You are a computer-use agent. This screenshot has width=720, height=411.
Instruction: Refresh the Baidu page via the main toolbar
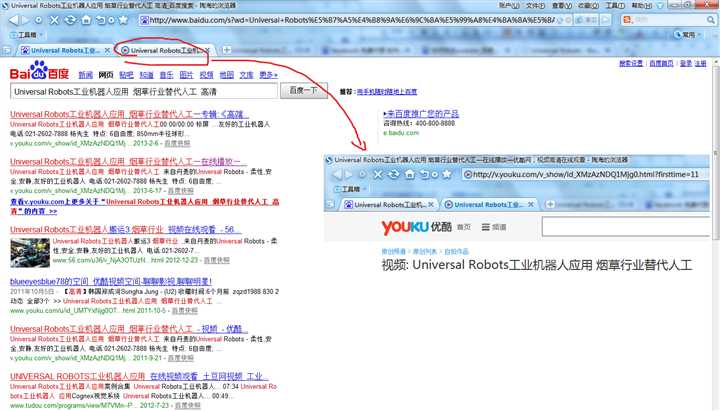pyautogui.click(x=70, y=20)
